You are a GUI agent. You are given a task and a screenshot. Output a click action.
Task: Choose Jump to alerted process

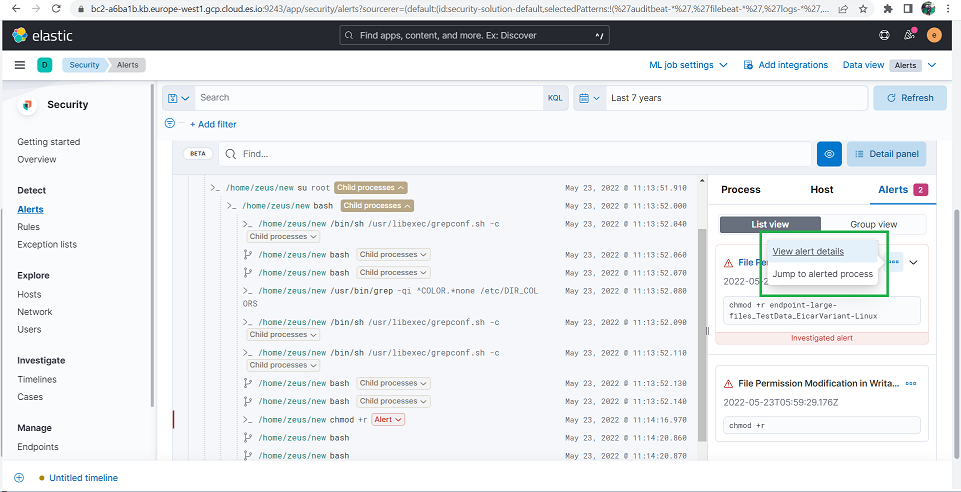click(x=822, y=274)
